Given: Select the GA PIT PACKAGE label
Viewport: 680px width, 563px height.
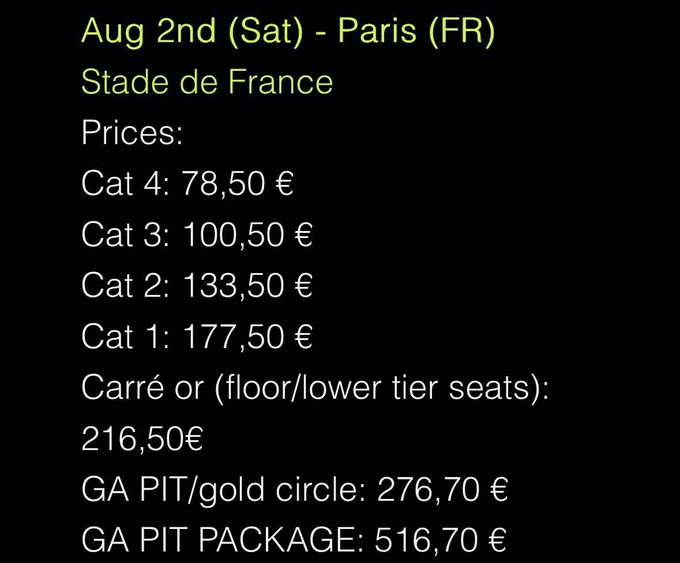Looking at the screenshot, I should pos(222,540).
